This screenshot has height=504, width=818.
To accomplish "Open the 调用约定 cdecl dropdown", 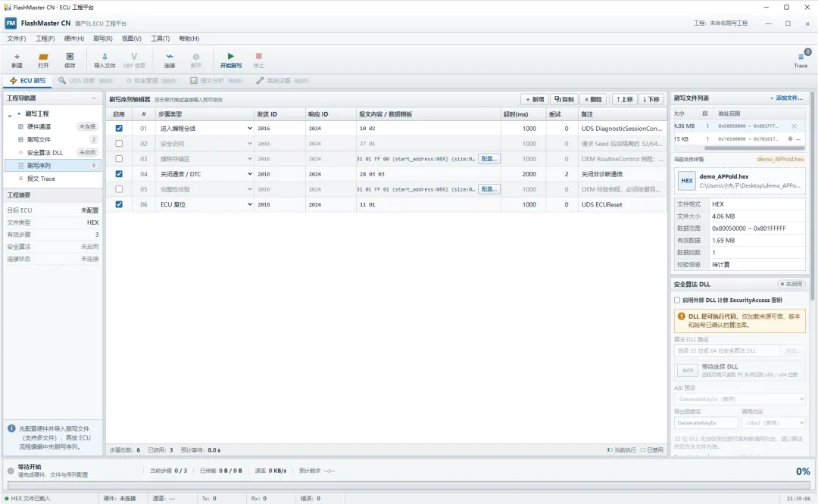I will [773, 423].
